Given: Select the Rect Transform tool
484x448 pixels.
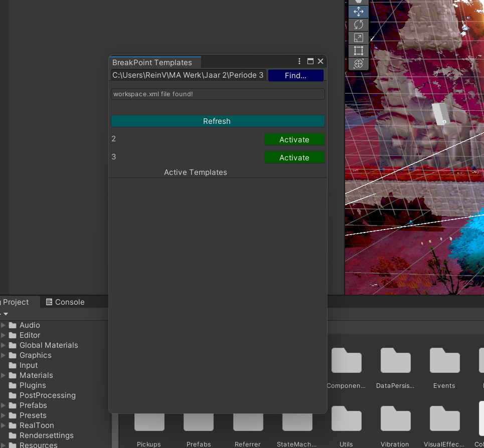Looking at the screenshot, I should [x=358, y=50].
